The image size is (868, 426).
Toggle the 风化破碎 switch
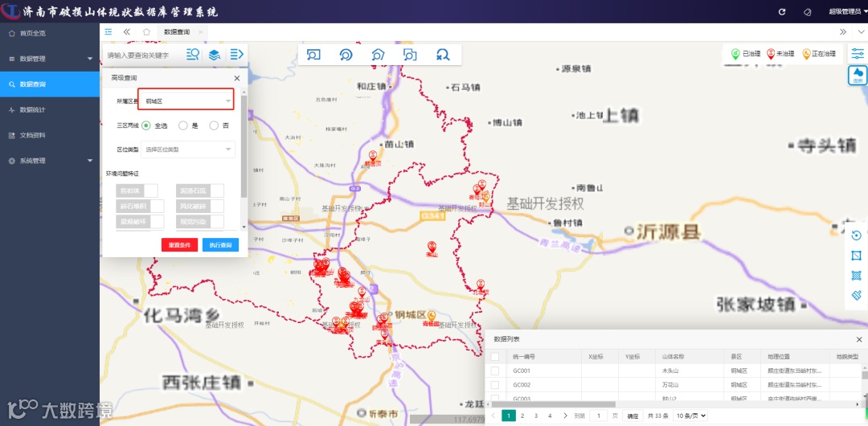pyautogui.click(x=200, y=206)
